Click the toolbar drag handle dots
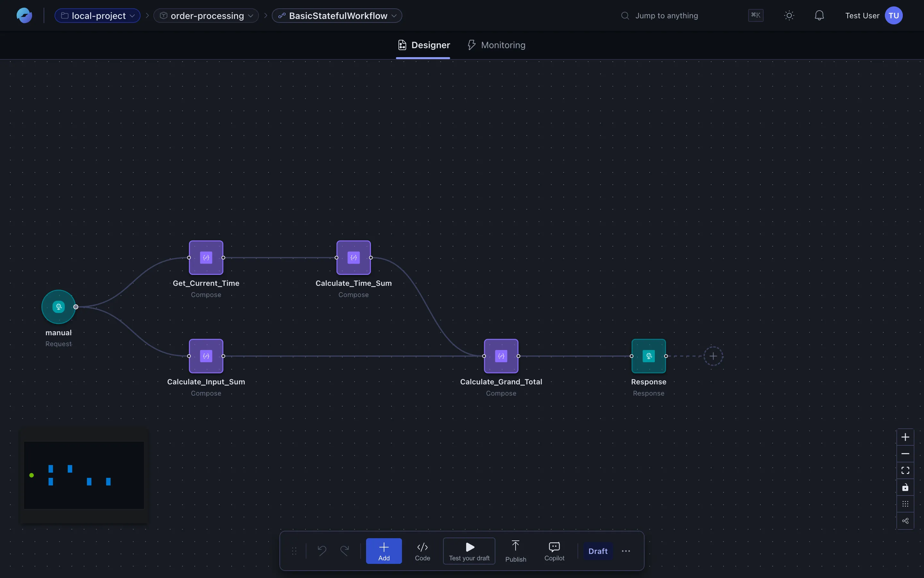This screenshot has width=924, height=578. (294, 551)
